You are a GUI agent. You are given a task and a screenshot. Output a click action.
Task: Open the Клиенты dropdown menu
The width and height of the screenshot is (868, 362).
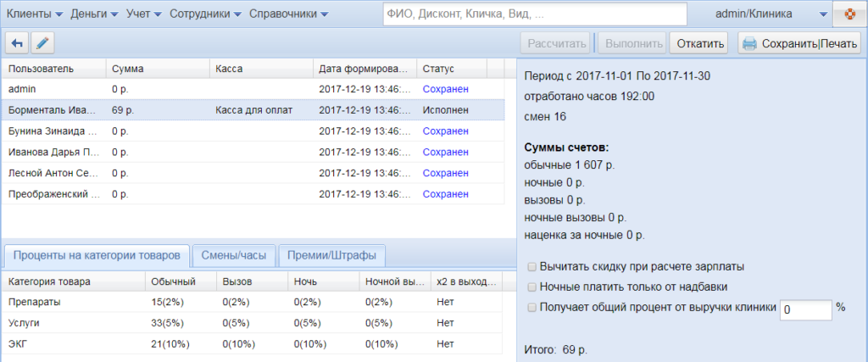(x=35, y=14)
